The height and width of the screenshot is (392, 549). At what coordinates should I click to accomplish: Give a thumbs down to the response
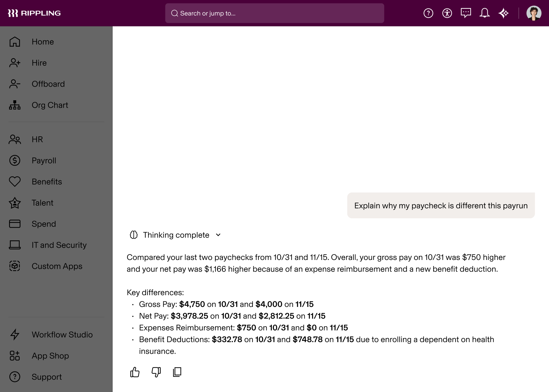click(156, 372)
